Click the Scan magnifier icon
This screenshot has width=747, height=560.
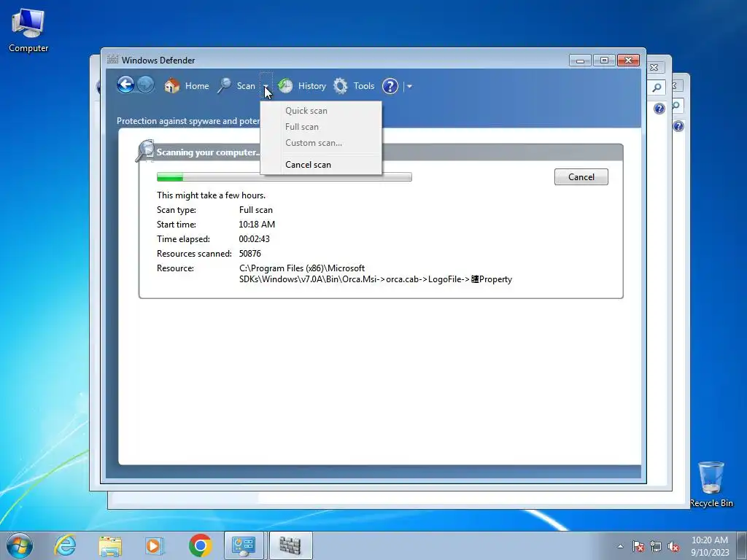click(224, 86)
